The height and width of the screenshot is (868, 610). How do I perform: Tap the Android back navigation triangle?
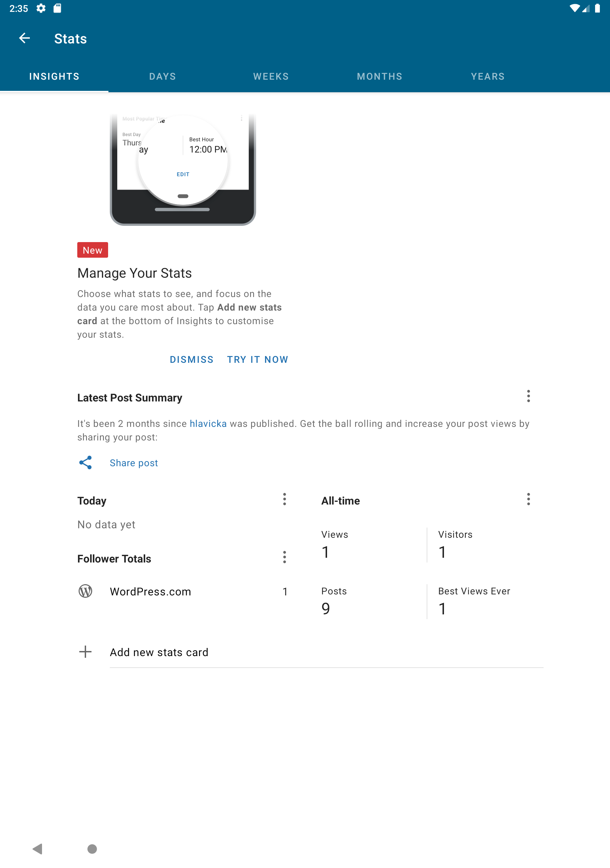click(x=37, y=849)
